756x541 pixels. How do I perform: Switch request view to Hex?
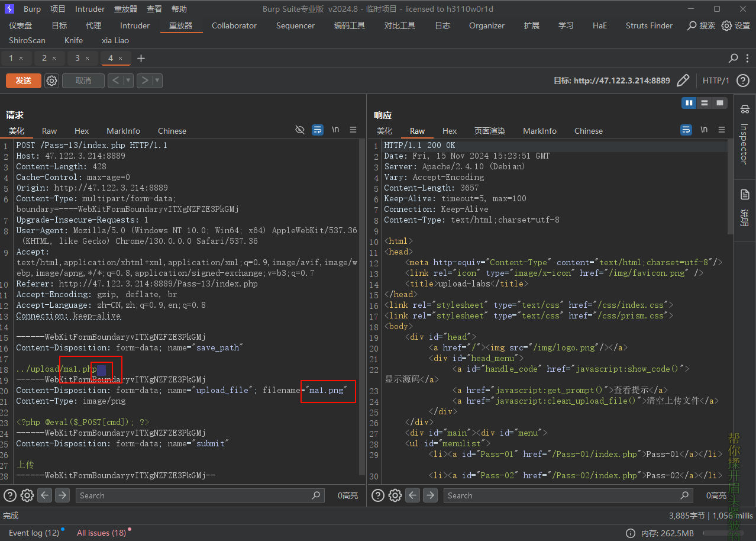click(x=82, y=131)
